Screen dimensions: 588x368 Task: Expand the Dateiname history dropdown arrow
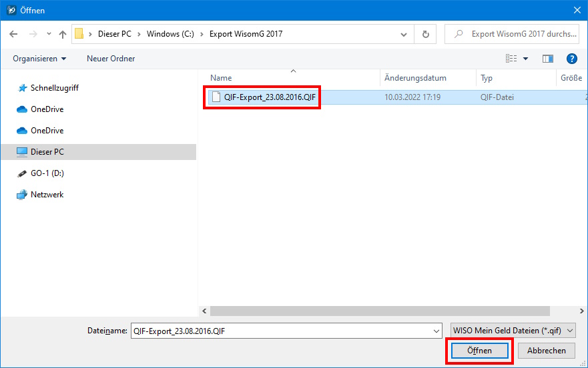436,331
